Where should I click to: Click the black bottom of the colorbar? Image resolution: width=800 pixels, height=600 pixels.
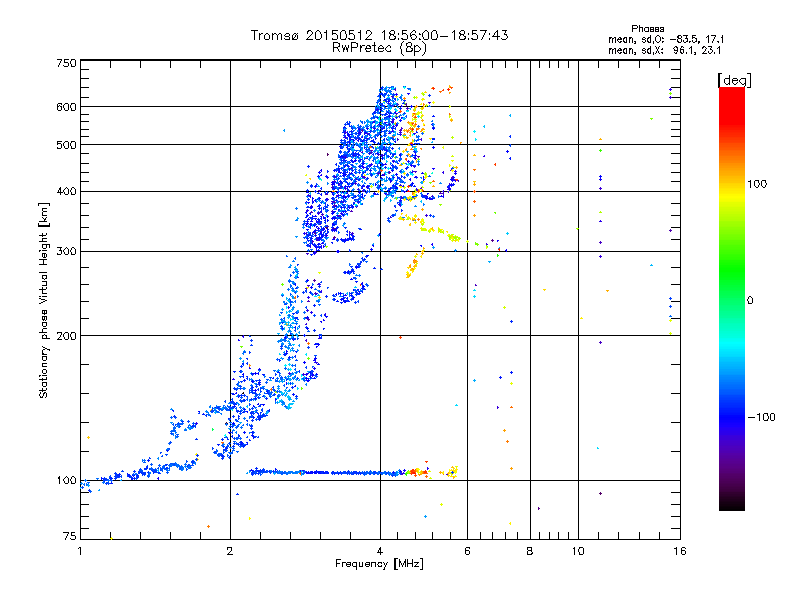pyautogui.click(x=732, y=503)
